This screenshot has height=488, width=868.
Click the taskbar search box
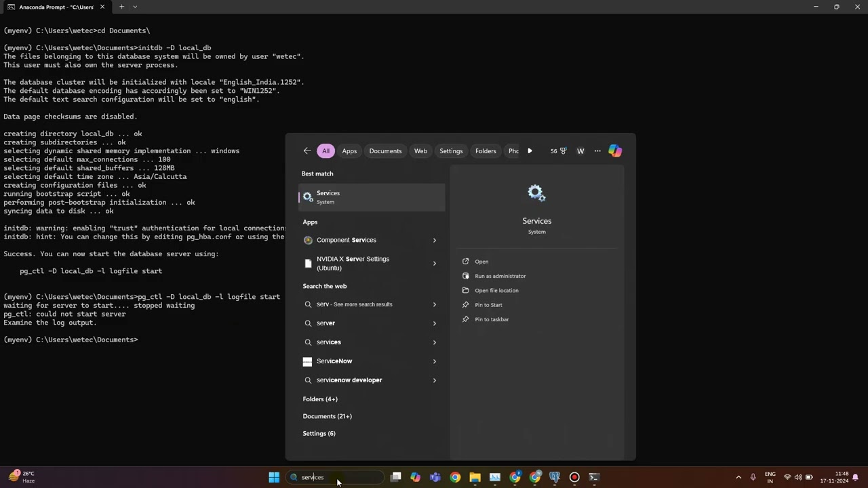[x=335, y=477]
